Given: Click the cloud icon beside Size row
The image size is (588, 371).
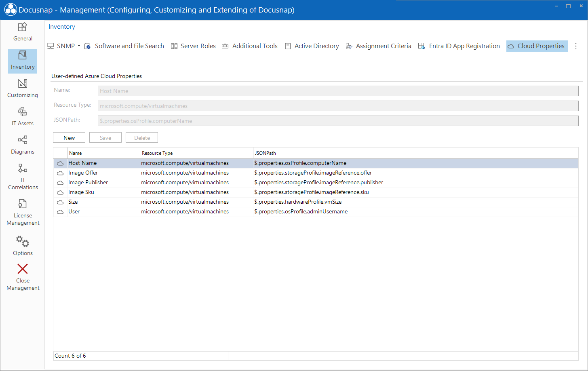Looking at the screenshot, I should click(x=60, y=202).
